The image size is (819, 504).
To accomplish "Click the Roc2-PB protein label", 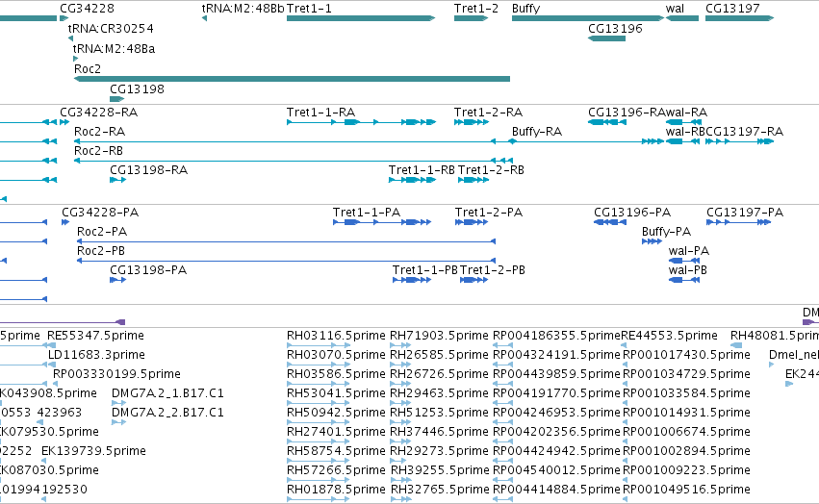I will [x=101, y=251].
